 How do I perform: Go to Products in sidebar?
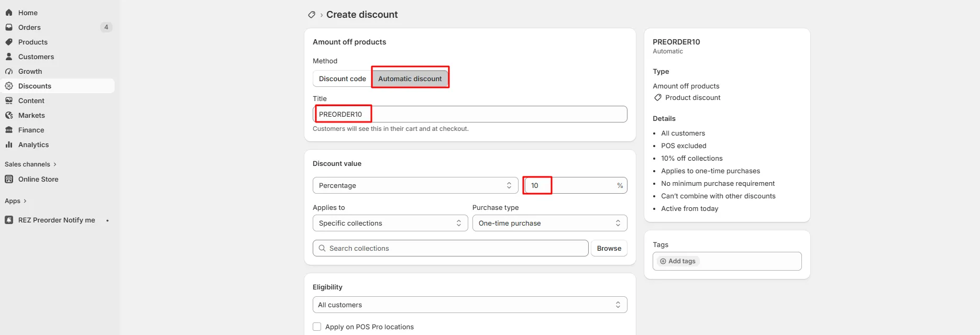pyautogui.click(x=58, y=42)
